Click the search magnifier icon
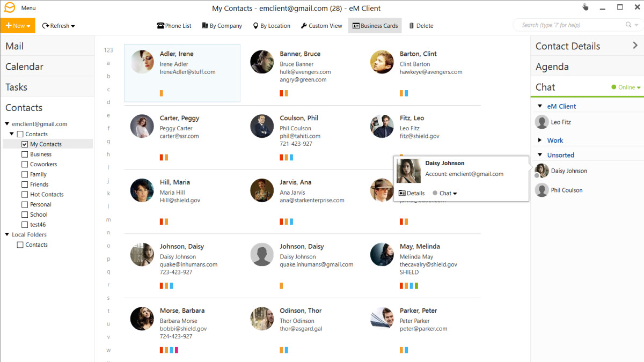 click(x=628, y=25)
